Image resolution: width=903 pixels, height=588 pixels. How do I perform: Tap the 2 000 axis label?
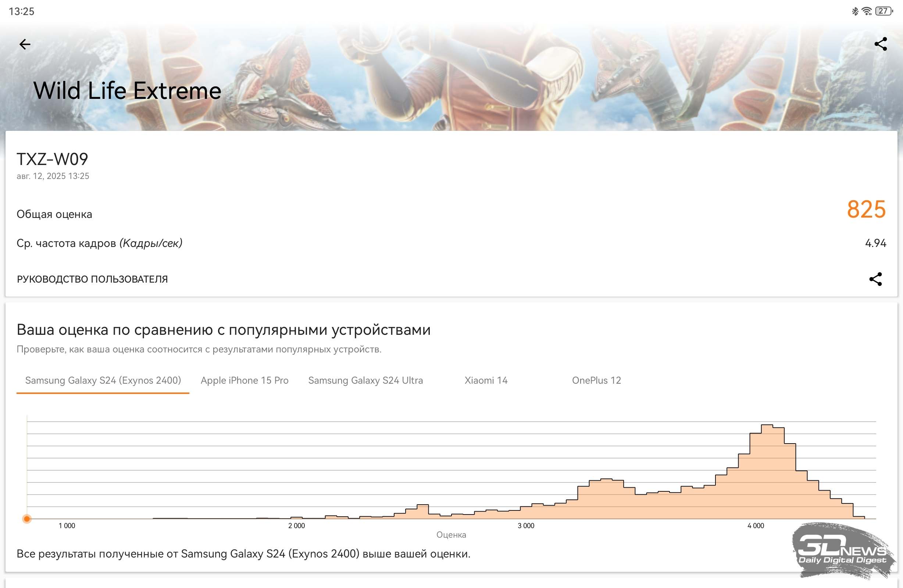point(296,526)
